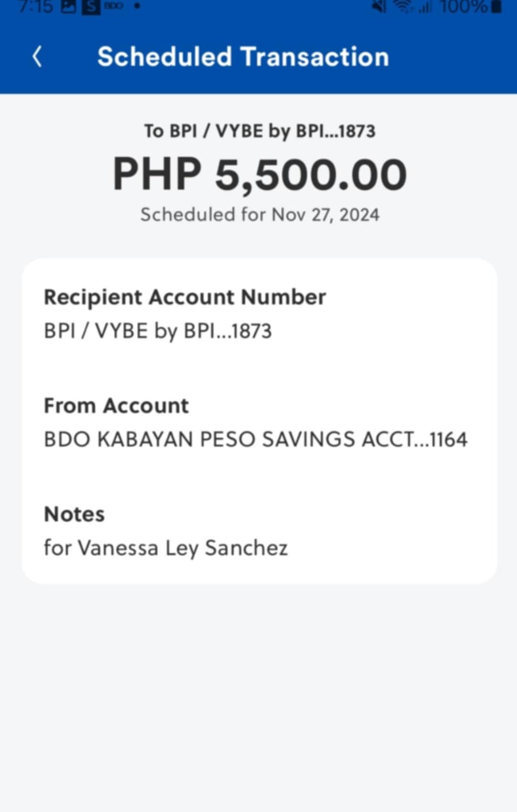The height and width of the screenshot is (812, 517).
Task: Tap the cellular signal bars icon
Action: pyautogui.click(x=426, y=6)
